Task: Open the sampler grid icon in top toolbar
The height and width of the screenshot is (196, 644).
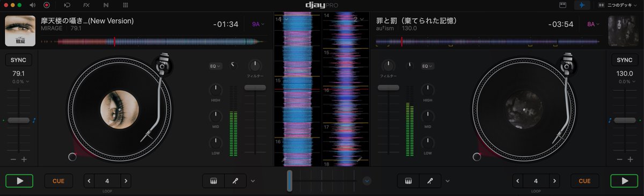Action: pyautogui.click(x=125, y=5)
